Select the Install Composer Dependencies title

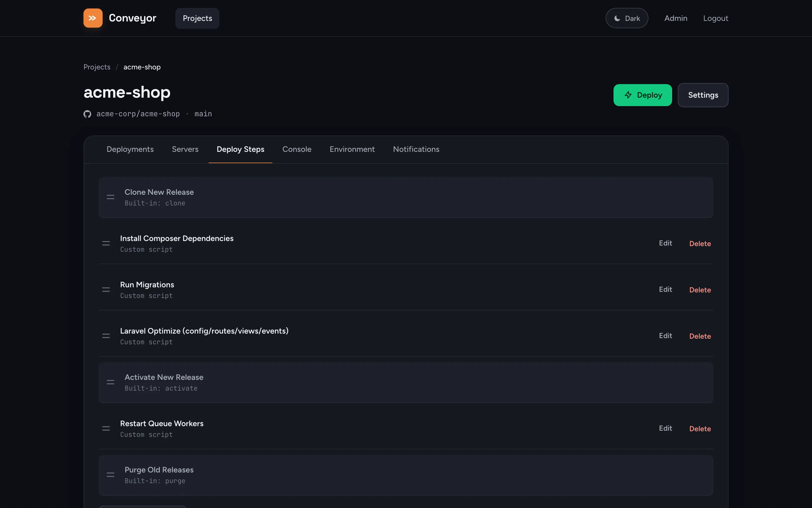pos(177,238)
